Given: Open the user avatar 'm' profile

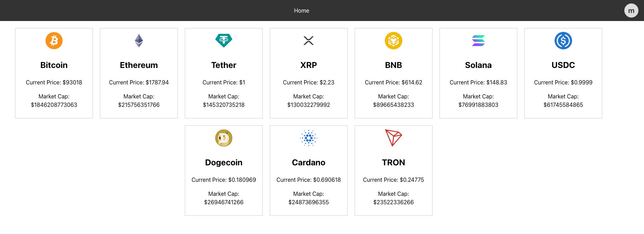Looking at the screenshot, I should (x=631, y=11).
